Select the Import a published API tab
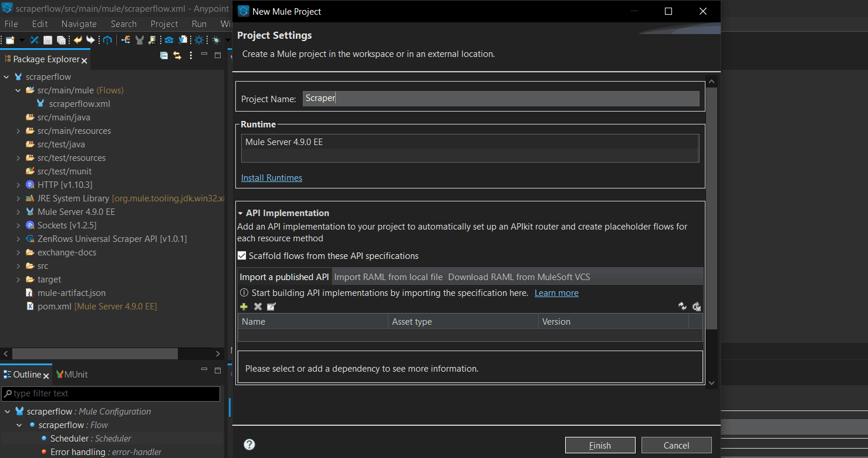868x458 pixels. [x=285, y=277]
